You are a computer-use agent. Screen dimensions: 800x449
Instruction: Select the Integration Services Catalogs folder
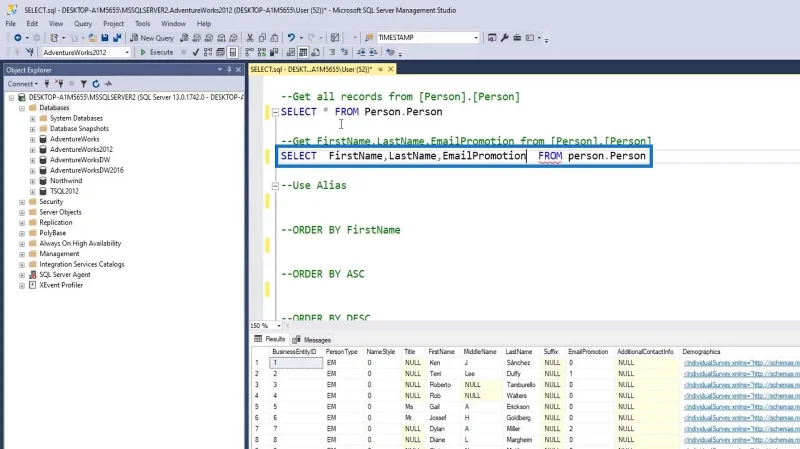click(x=82, y=264)
